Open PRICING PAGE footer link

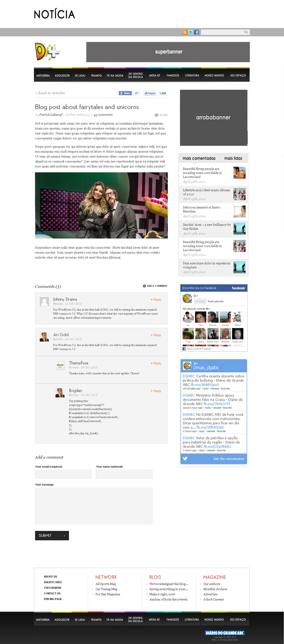point(53,599)
